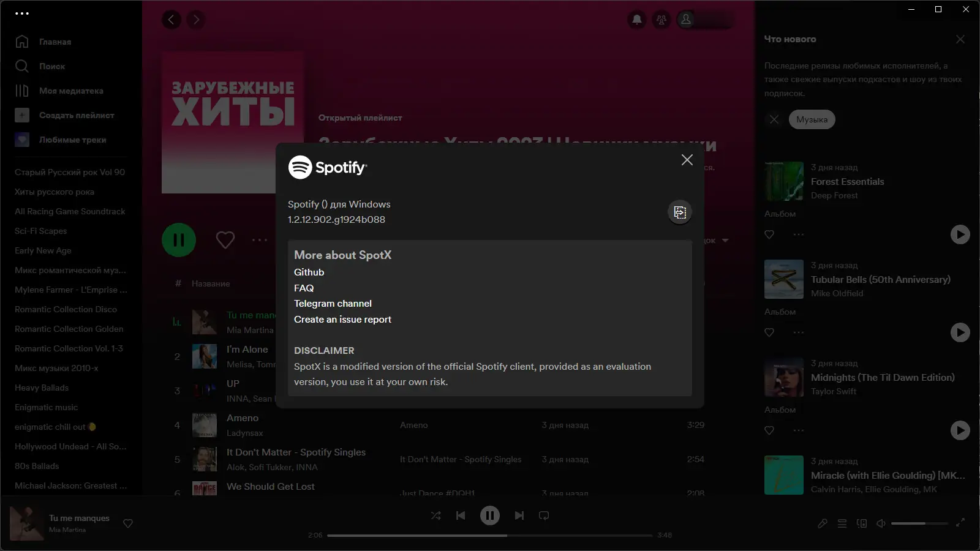980x551 pixels.
Task: Open Моя медиатека library
Action: point(59,91)
